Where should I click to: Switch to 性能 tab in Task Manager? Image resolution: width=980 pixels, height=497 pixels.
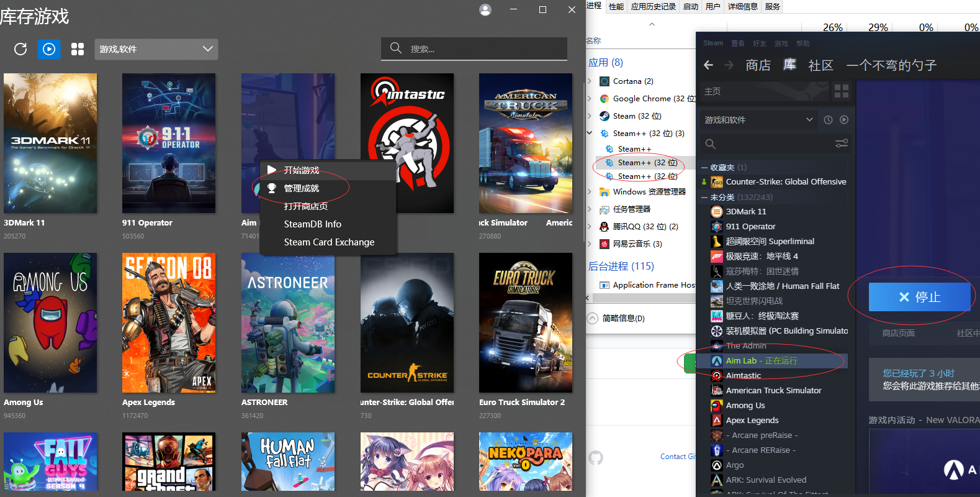[616, 6]
